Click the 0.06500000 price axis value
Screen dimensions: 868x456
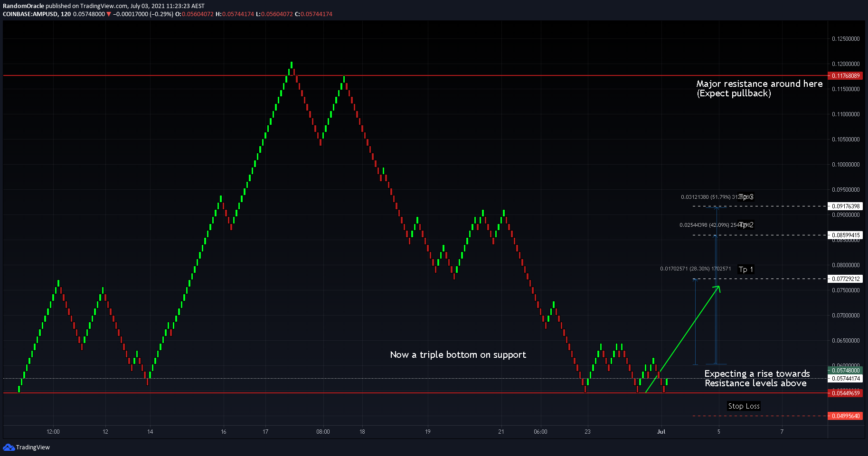coord(846,341)
